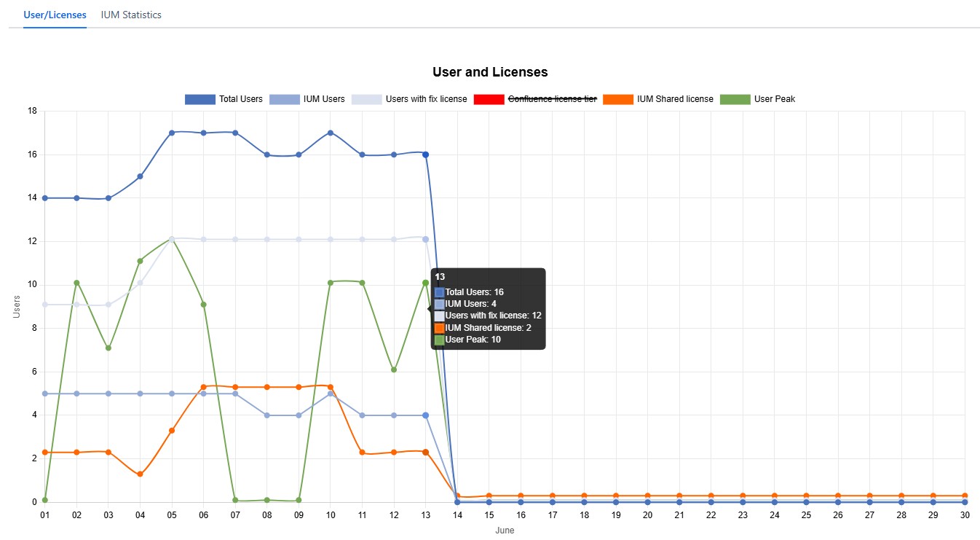Click the Total Users point on day 05
Image resolution: width=980 pixels, height=540 pixels.
click(x=172, y=133)
